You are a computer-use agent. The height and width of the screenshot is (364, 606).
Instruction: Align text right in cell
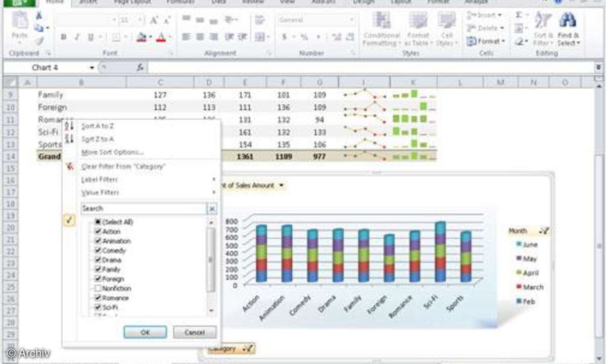click(x=213, y=37)
